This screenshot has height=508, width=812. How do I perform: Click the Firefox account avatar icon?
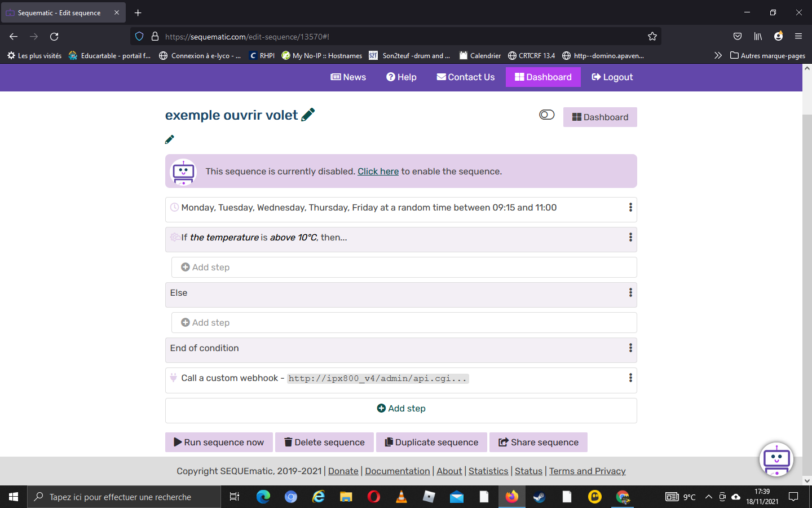click(x=778, y=36)
